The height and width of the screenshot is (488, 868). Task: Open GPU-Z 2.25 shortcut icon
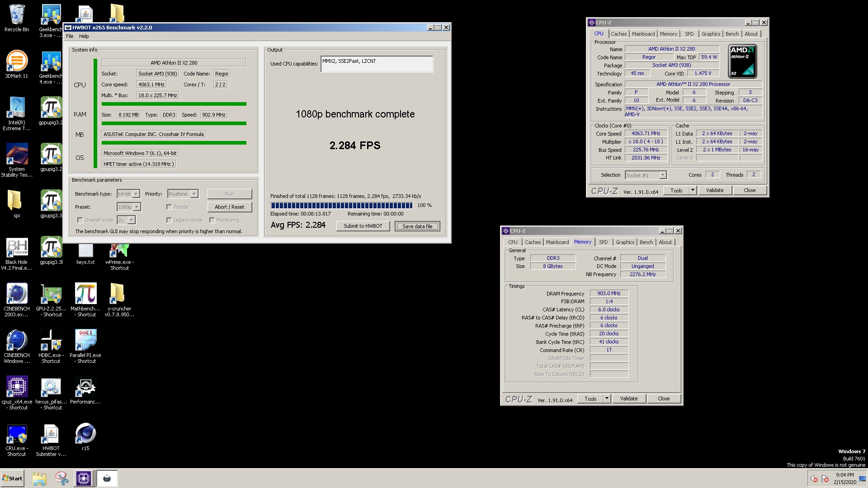point(51,300)
